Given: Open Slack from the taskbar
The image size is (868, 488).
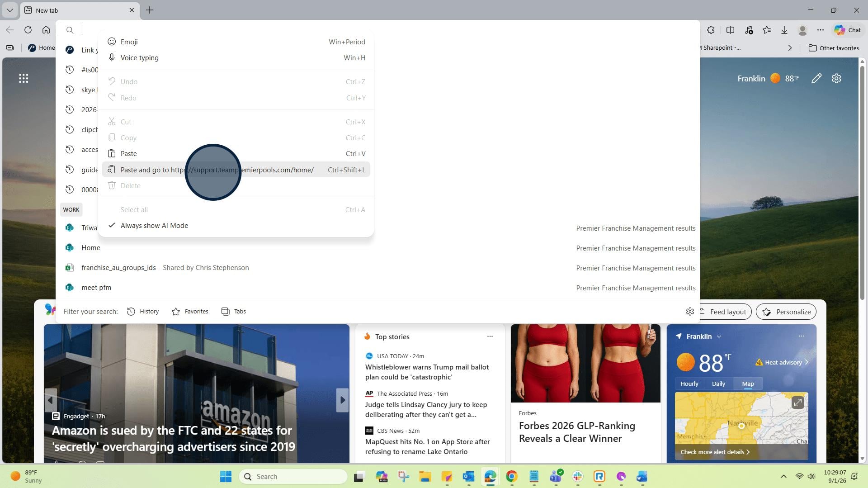Looking at the screenshot, I should coord(577,477).
